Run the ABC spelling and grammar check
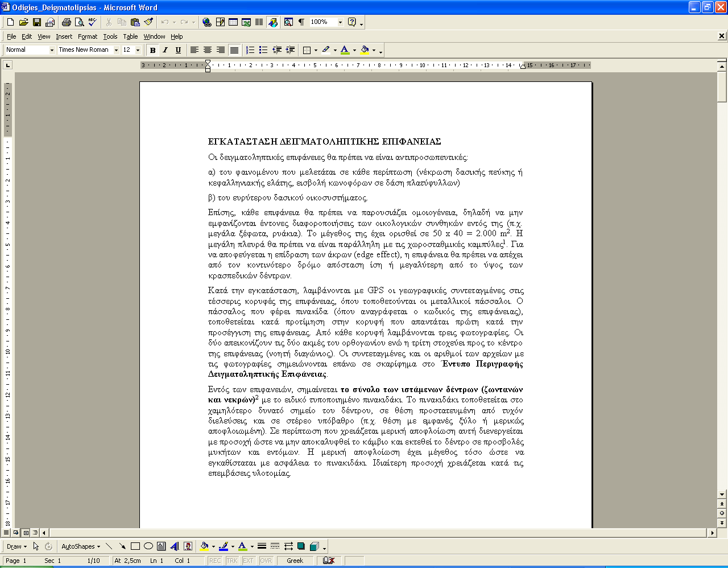Image resolution: width=728 pixels, height=568 pixels. (x=92, y=22)
